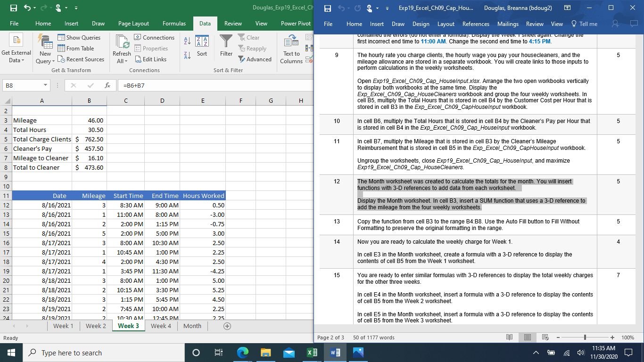Viewport: 644px width, 362px height.
Task: Switch Word to Read Mode view
Action: point(510,337)
